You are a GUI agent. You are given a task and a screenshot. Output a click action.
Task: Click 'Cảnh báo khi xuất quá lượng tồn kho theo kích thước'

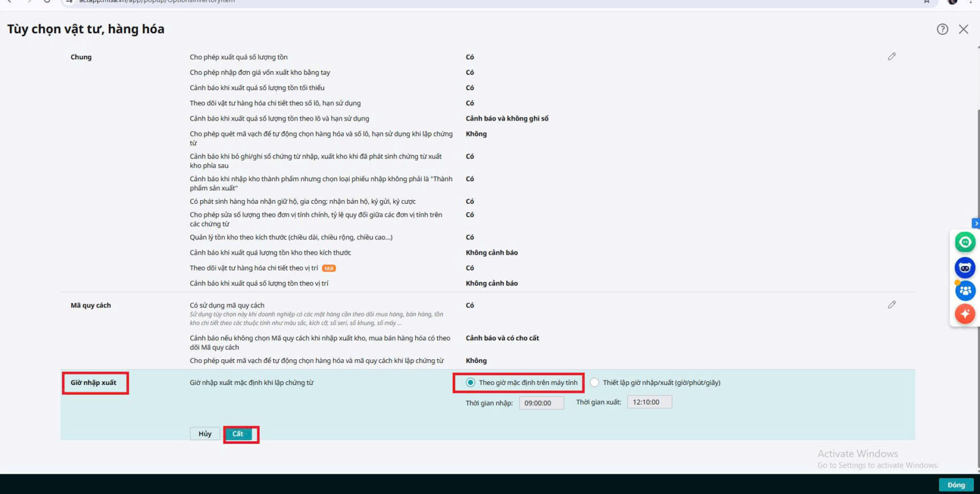270,253
